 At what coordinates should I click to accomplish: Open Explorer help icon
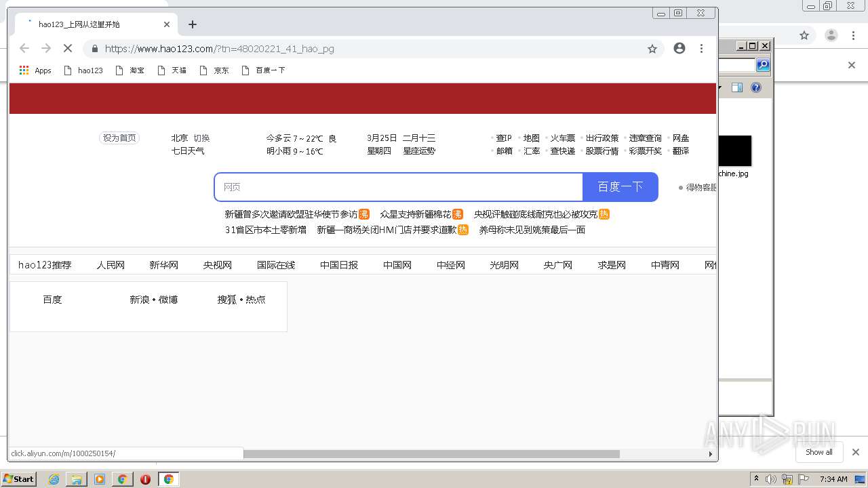756,87
